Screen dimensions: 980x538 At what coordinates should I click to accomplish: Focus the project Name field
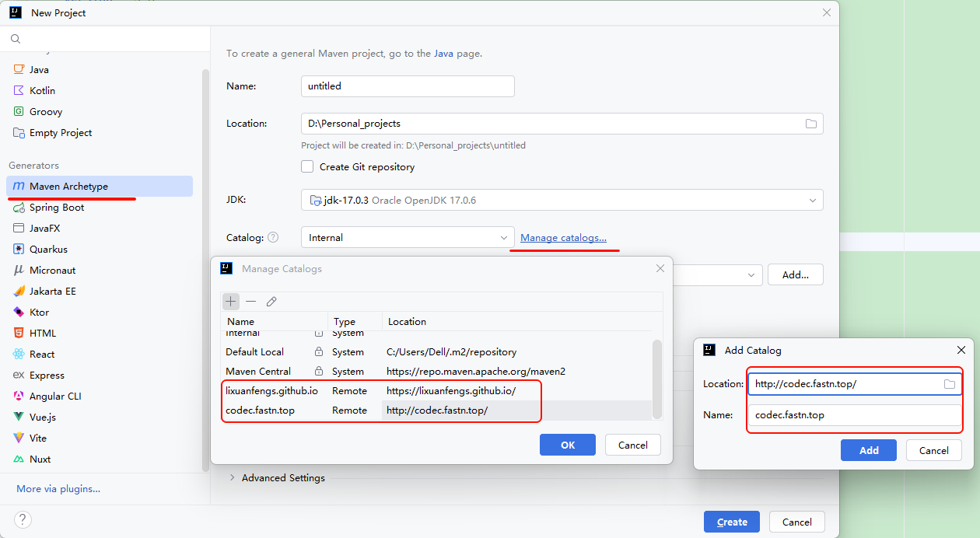(408, 86)
